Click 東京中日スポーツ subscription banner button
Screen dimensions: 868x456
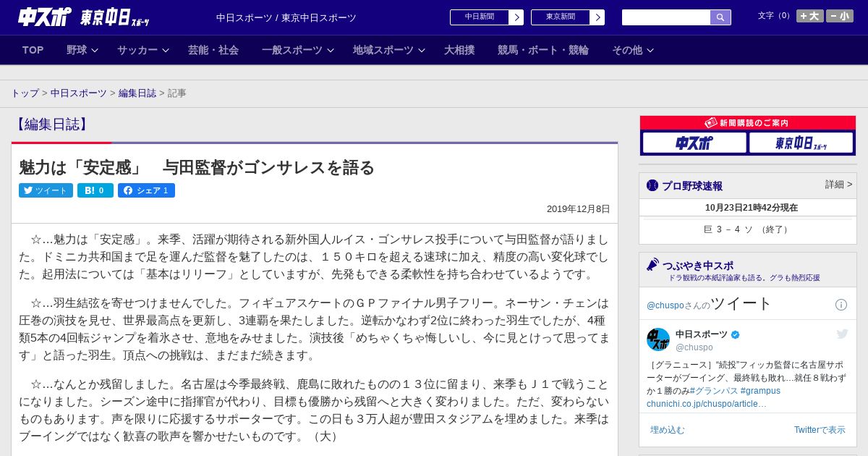(801, 143)
